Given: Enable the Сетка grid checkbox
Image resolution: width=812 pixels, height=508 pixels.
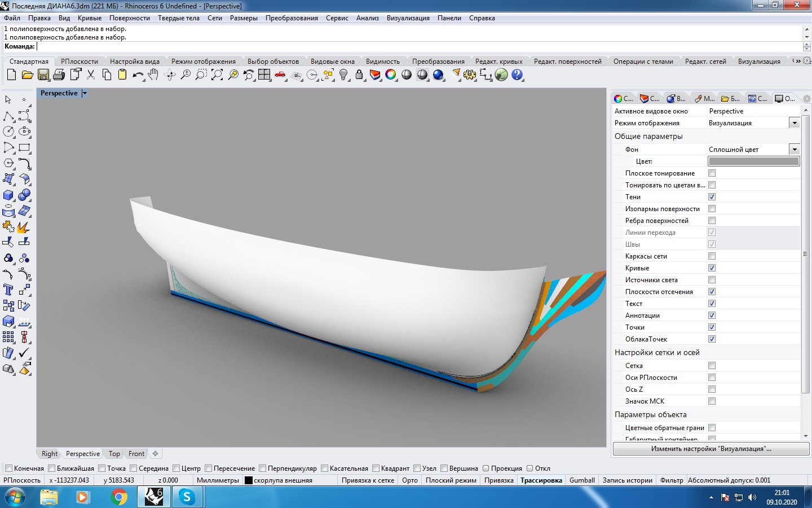Looking at the screenshot, I should [x=712, y=366].
